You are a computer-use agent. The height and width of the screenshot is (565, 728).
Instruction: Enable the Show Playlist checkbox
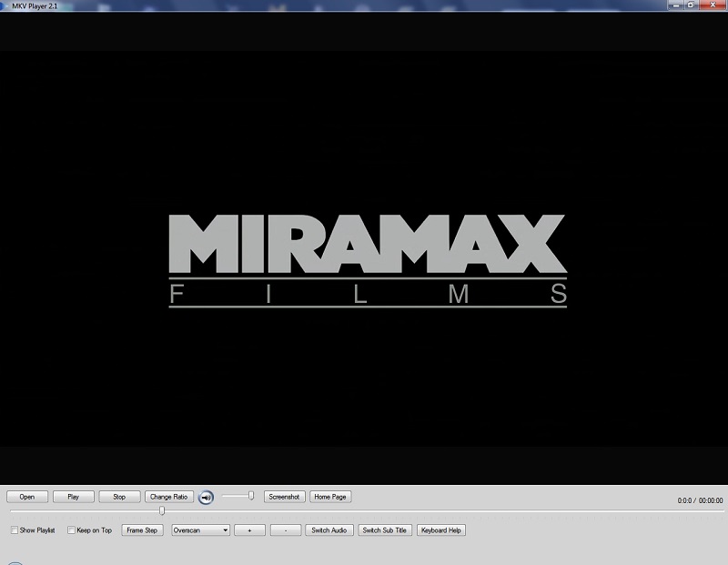tap(15, 530)
